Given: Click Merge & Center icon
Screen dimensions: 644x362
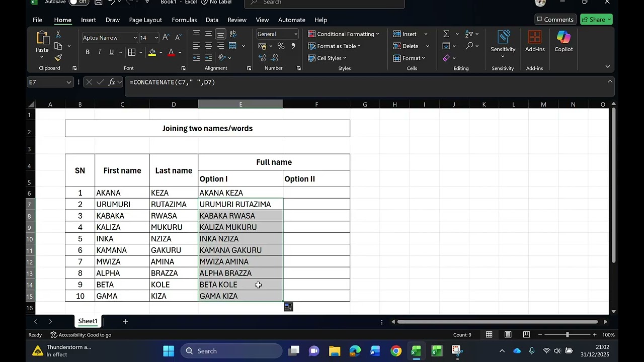Looking at the screenshot, I should [x=233, y=46].
